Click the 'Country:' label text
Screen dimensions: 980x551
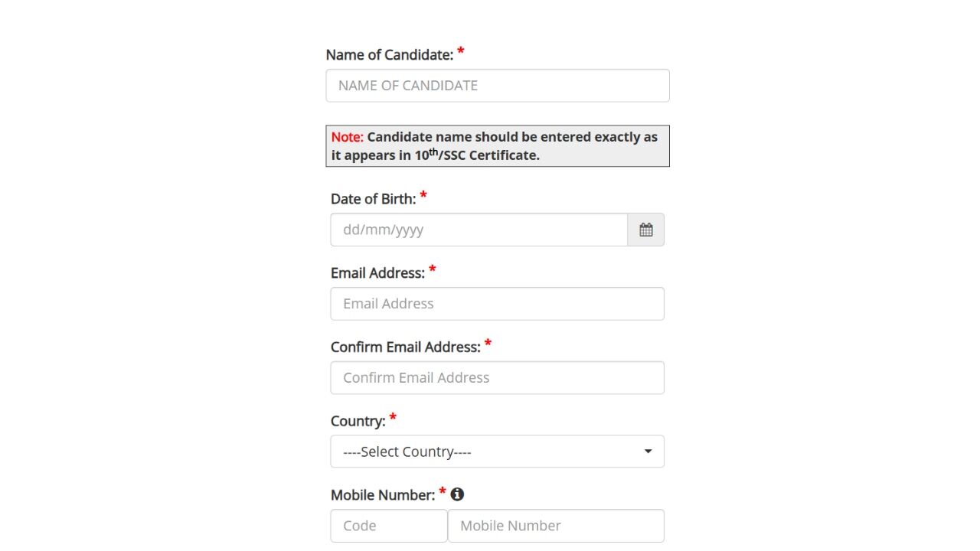(x=358, y=422)
